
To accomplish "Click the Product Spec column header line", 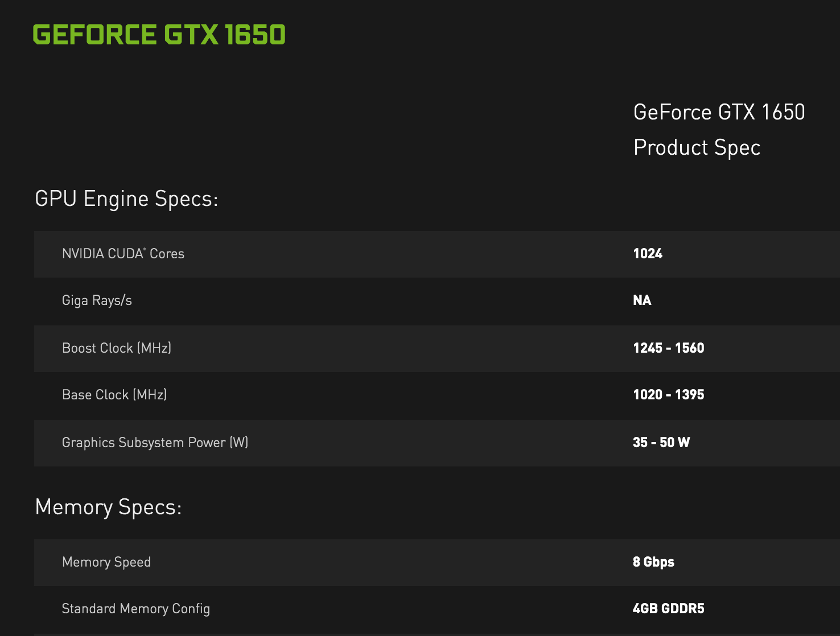I will point(697,148).
